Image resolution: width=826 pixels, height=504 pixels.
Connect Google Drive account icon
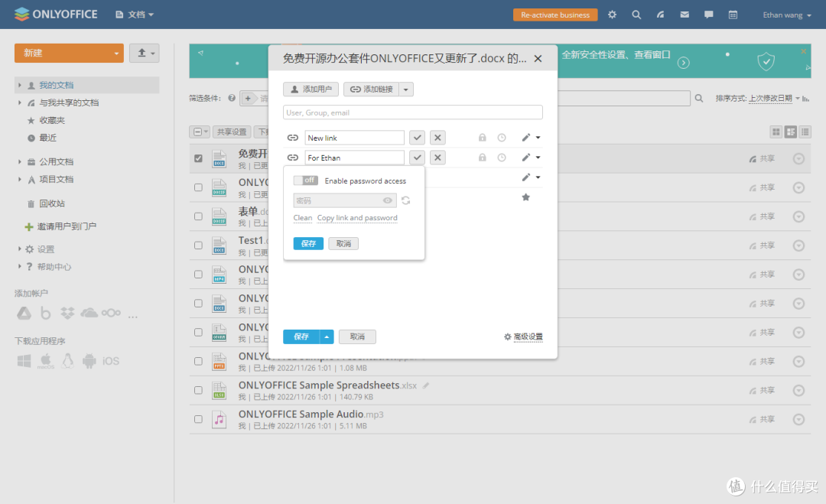(24, 314)
